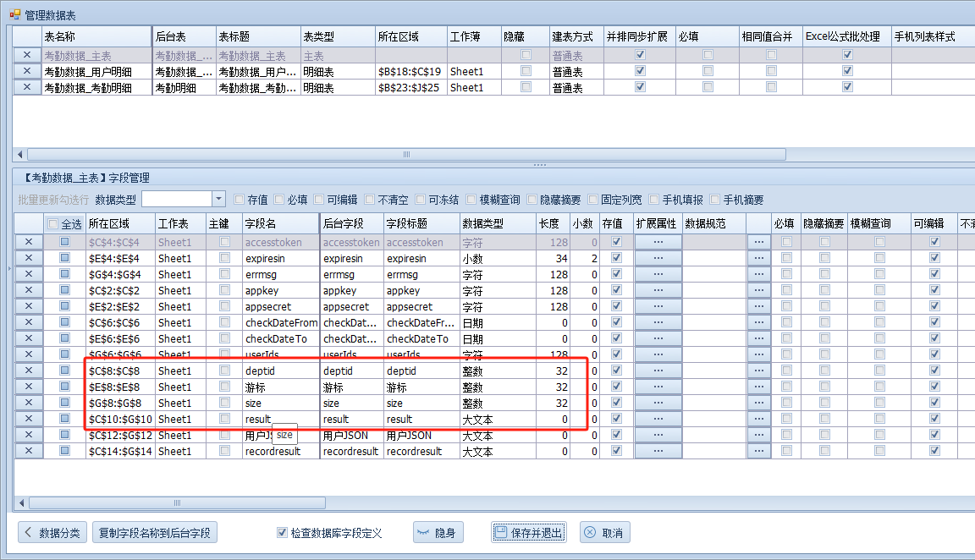
Task: Click the 游标 field name cell
Action: [278, 387]
